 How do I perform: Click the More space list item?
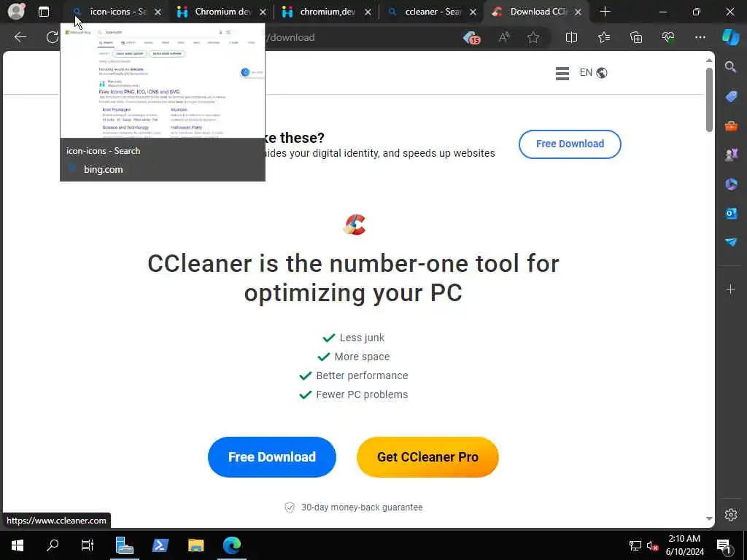353,357
